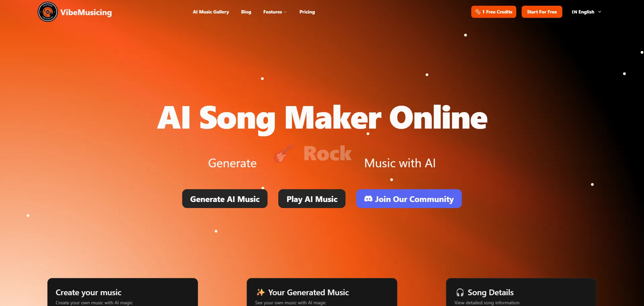Click the coins icon beside 1 Free Credits

tap(478, 12)
